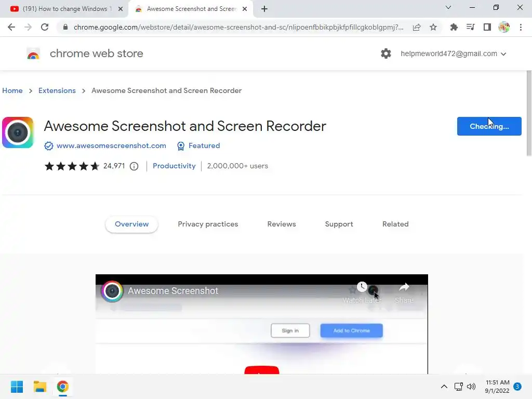Open File Explorer from the taskbar
The image size is (532, 399).
39,387
